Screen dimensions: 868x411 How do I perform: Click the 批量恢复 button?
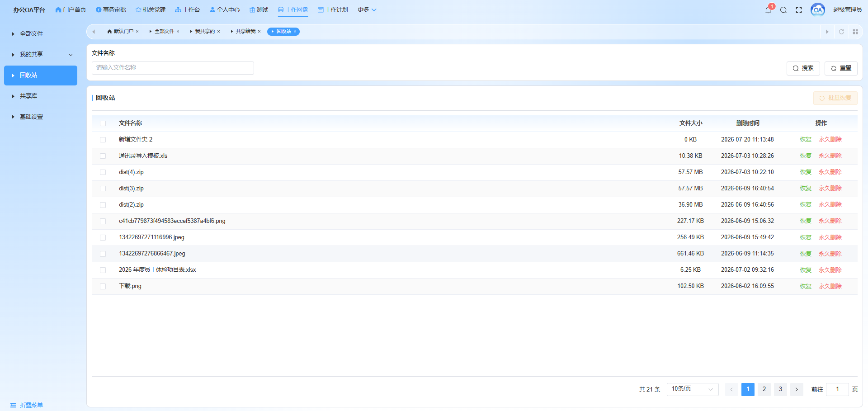point(835,98)
